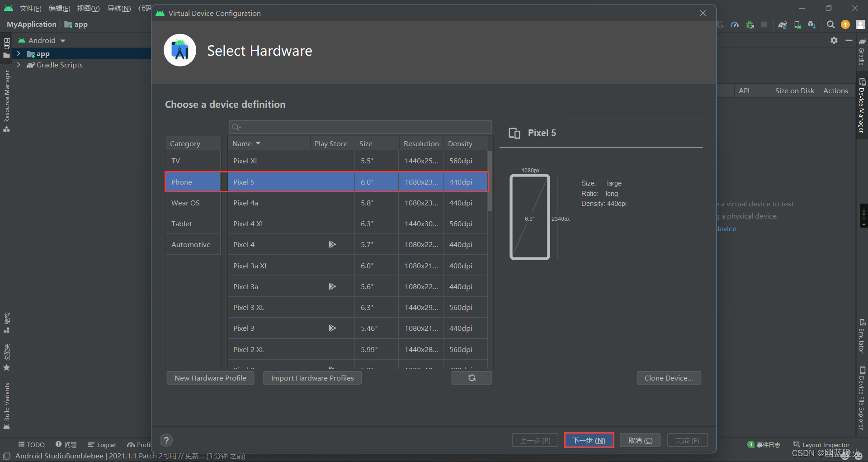Sort devices by Name column header
Screen dimensions: 868x462
click(269, 143)
